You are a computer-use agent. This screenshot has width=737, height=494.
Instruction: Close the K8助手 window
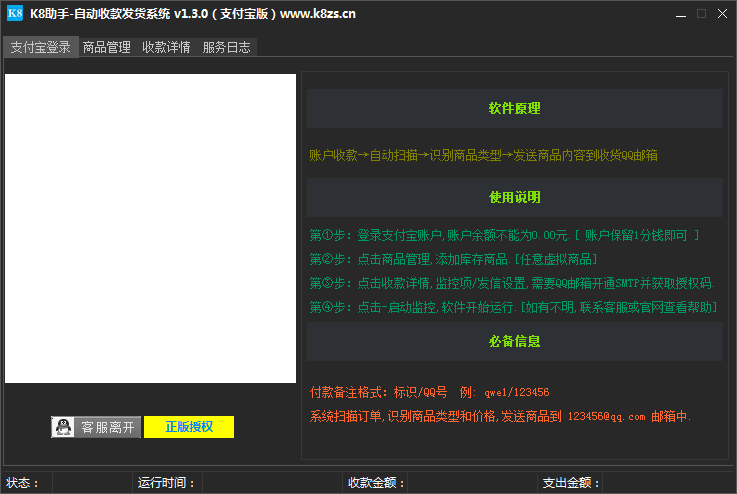pyautogui.click(x=722, y=14)
